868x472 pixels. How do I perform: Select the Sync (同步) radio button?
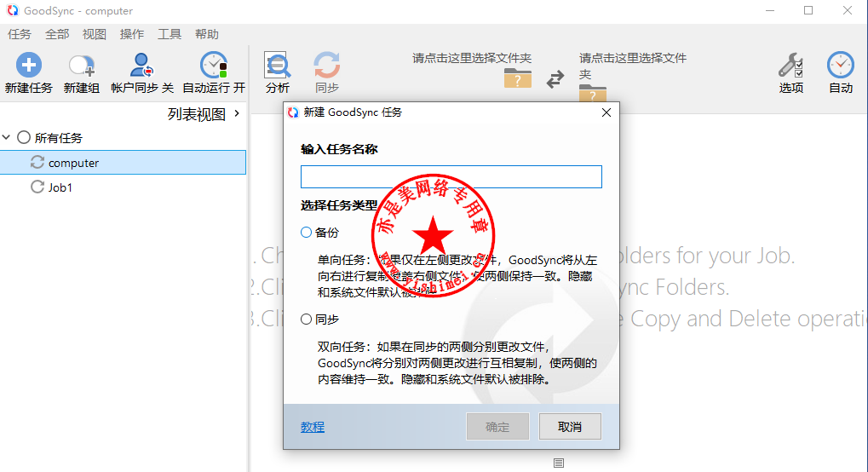click(306, 319)
